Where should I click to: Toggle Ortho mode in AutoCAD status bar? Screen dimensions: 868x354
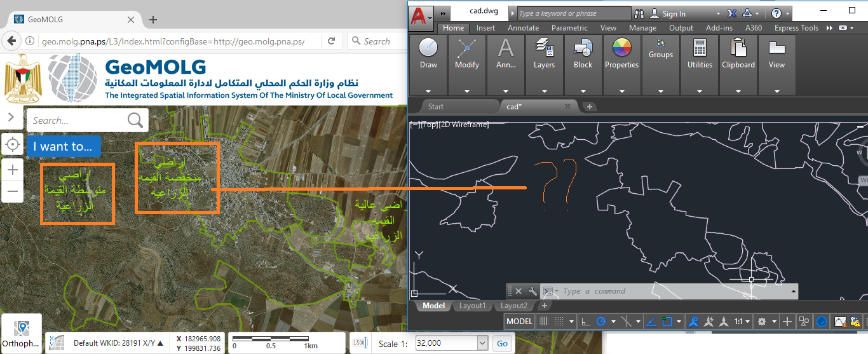[586, 322]
